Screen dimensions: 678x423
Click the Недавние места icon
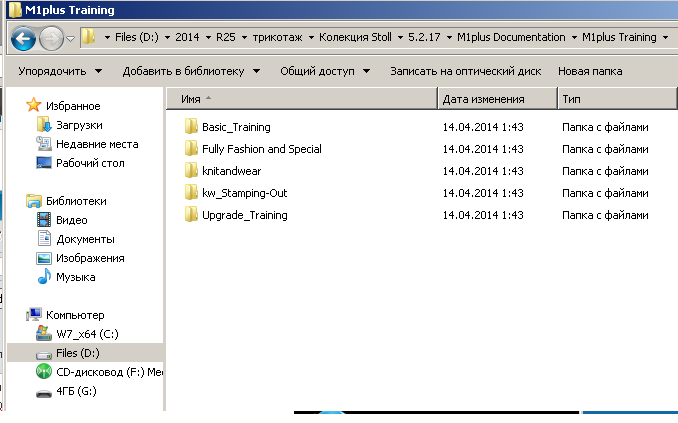(44, 144)
